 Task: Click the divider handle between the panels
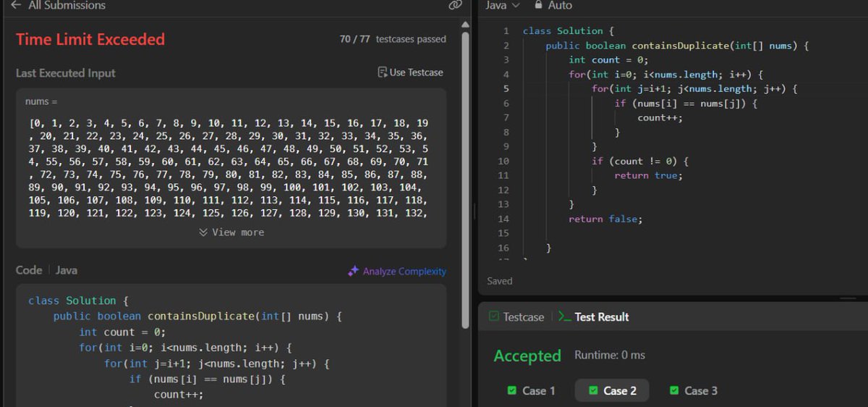pos(475,210)
